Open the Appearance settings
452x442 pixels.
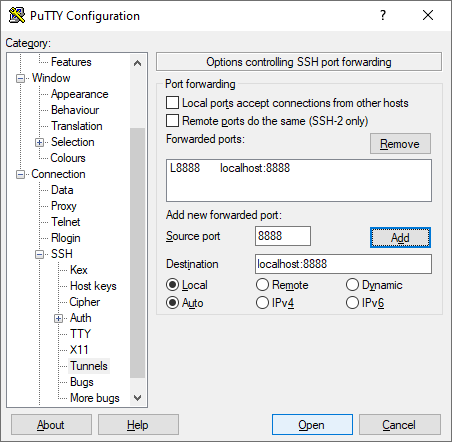tap(79, 94)
